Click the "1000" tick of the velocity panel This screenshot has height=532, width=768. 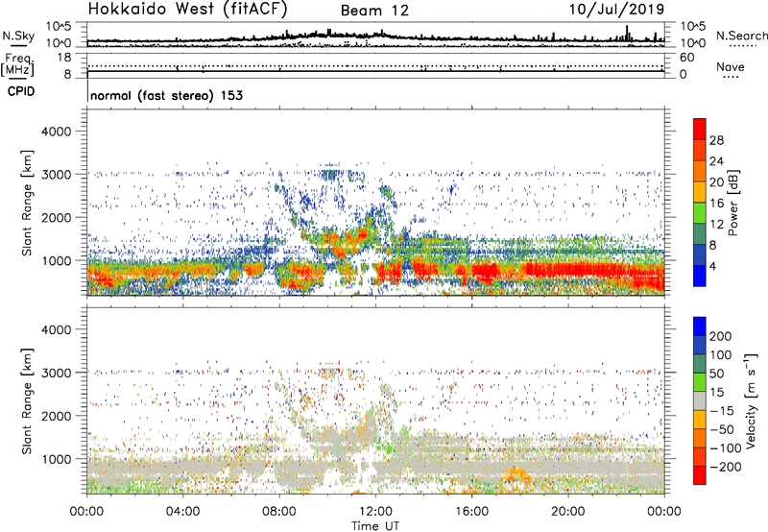(56, 460)
